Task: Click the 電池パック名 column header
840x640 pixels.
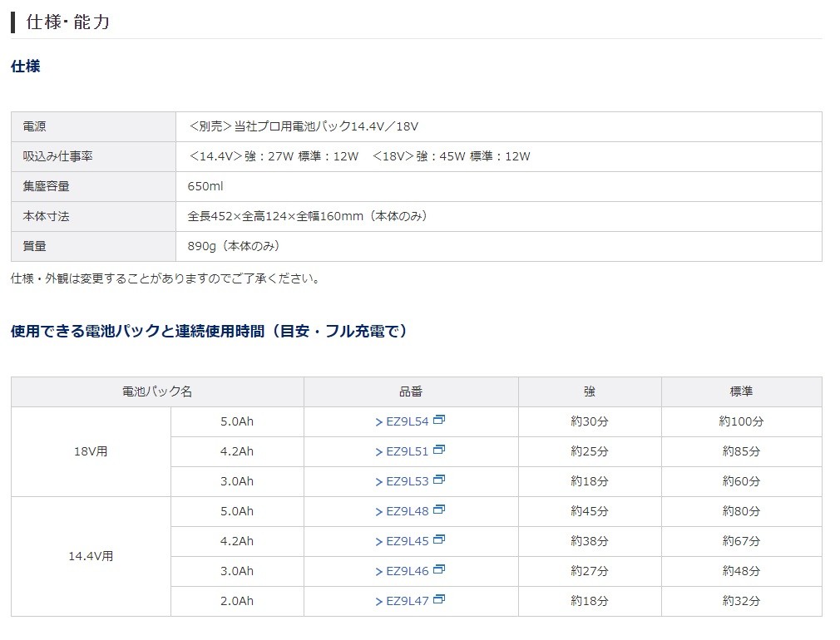Action: pos(157,392)
